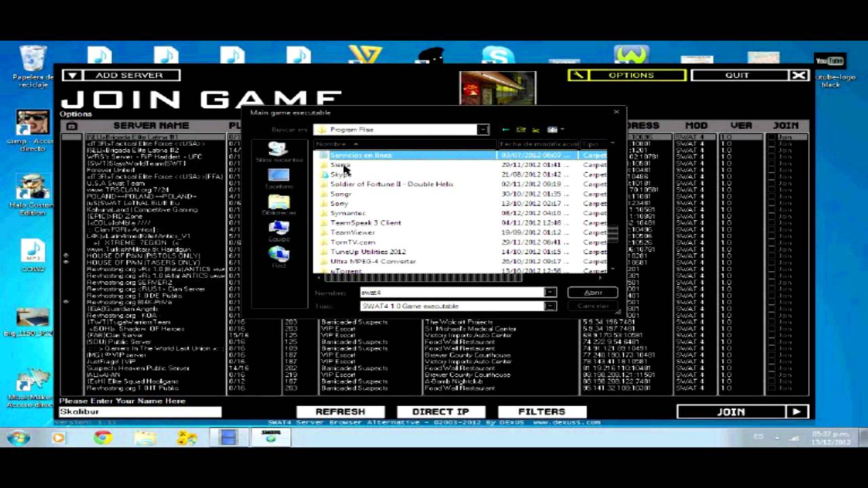Click the wrench icon beside OPTIONS
The image size is (868, 488).
click(x=578, y=75)
